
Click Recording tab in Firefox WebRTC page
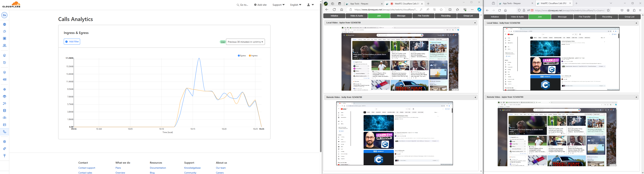(x=607, y=17)
